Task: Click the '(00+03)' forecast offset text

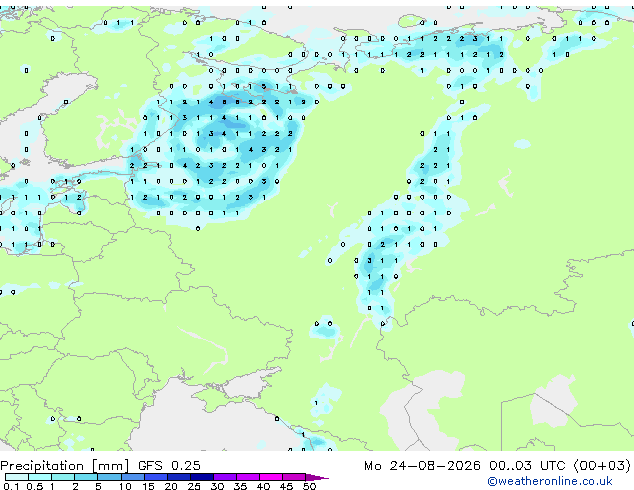Action: 602,466
